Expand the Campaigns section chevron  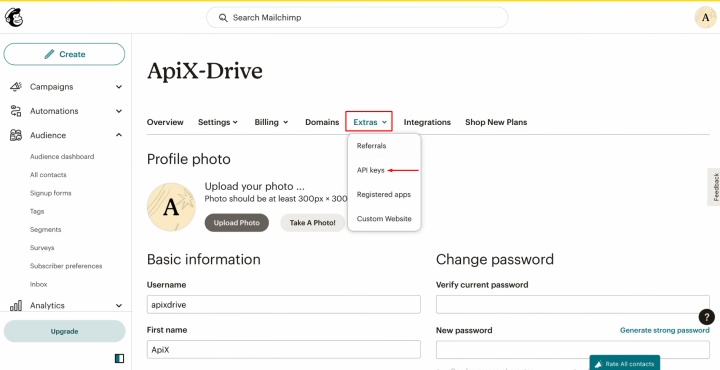click(x=119, y=87)
